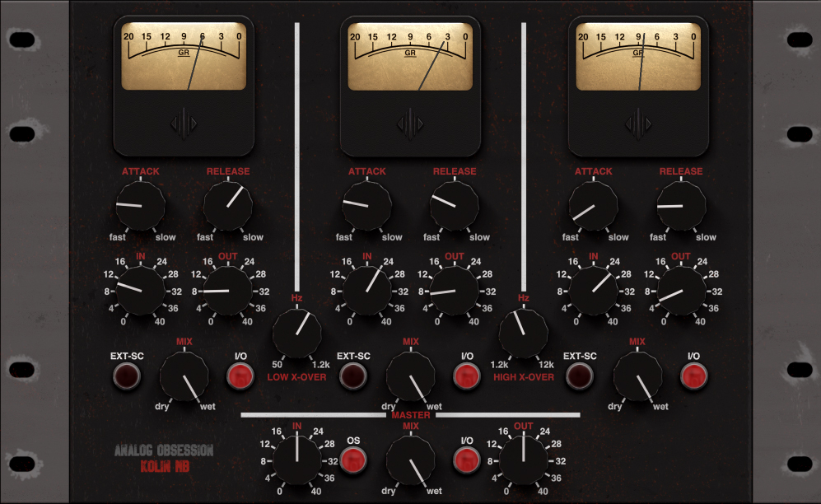Click the mid band GR meter display
The image size is (821, 504).
click(x=410, y=56)
